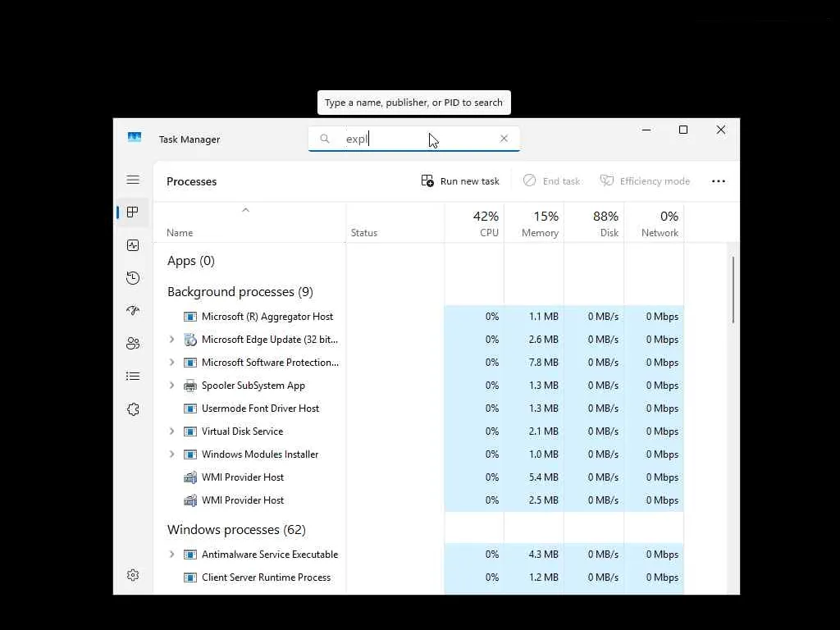Open the App history icon in sidebar

(x=133, y=278)
